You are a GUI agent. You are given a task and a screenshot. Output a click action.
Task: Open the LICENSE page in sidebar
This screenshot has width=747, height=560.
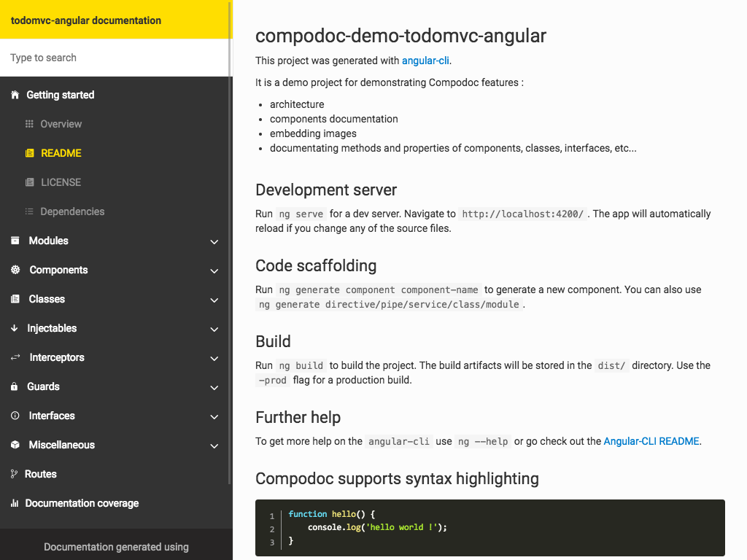pos(61,182)
